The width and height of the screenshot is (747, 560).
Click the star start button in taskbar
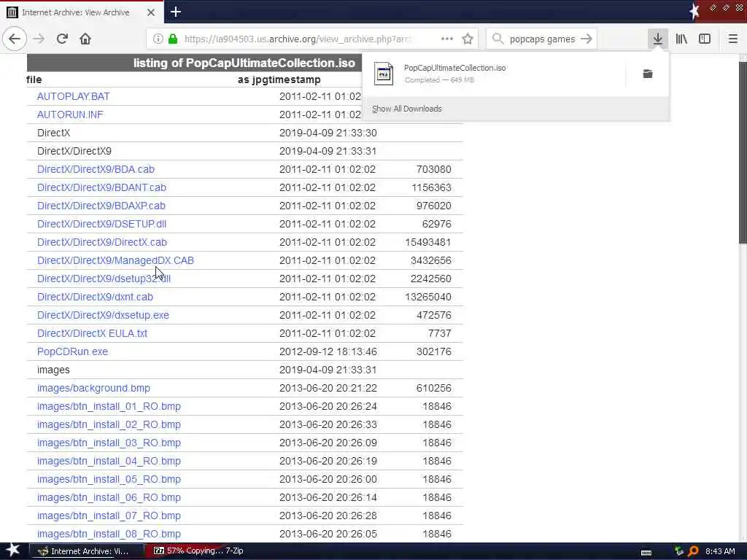click(x=13, y=550)
